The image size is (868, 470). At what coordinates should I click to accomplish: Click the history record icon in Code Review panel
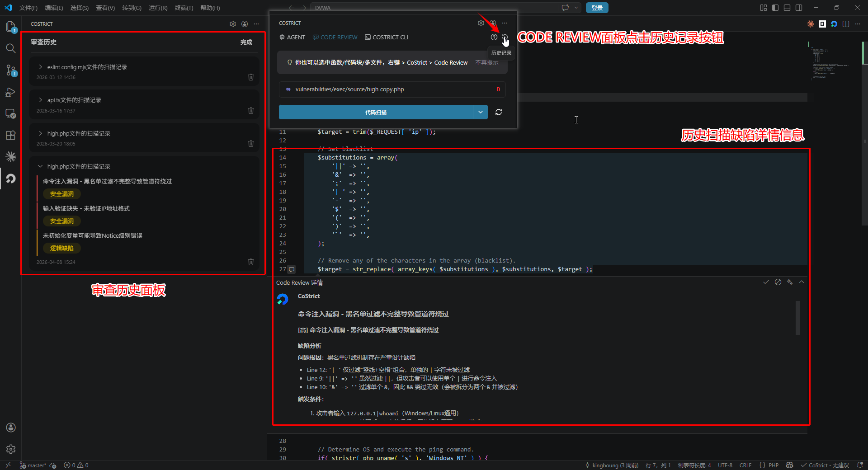tap(505, 38)
